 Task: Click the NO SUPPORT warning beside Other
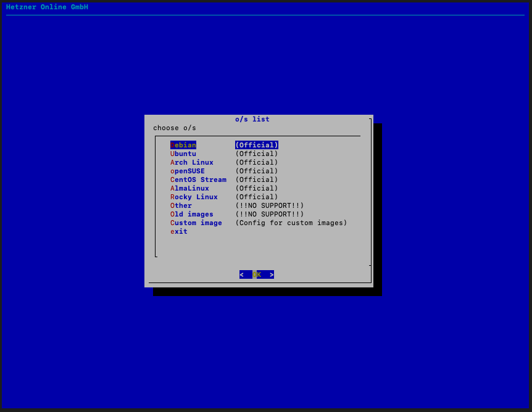point(269,205)
